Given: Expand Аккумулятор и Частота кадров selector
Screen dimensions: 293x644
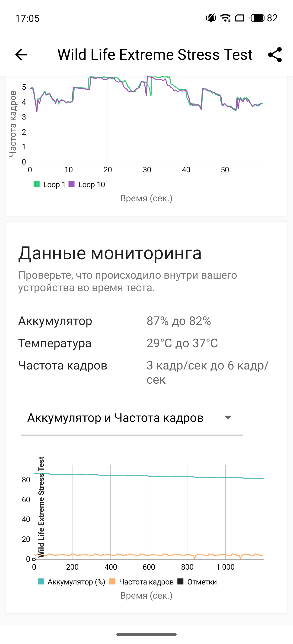Looking at the screenshot, I should 115,418.
